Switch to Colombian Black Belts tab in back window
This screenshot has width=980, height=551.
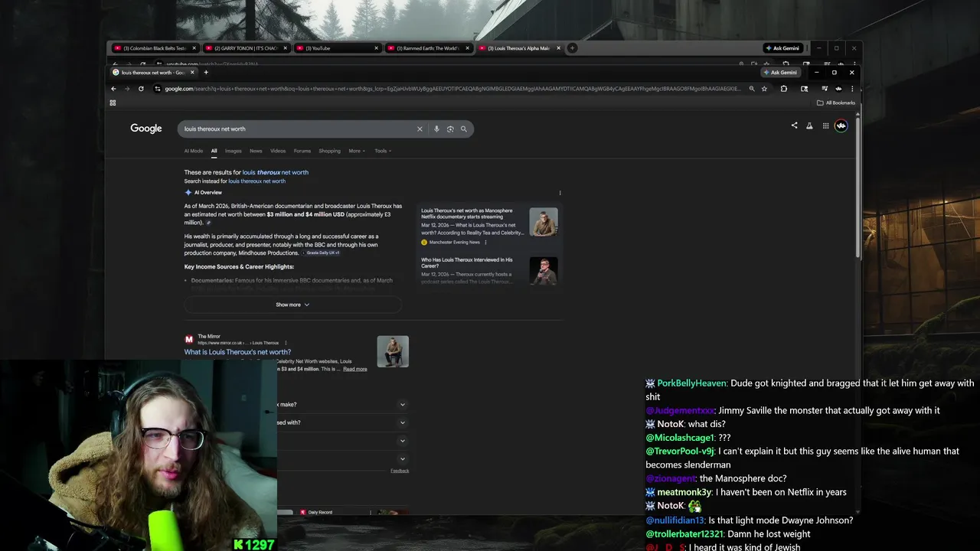pyautogui.click(x=155, y=48)
